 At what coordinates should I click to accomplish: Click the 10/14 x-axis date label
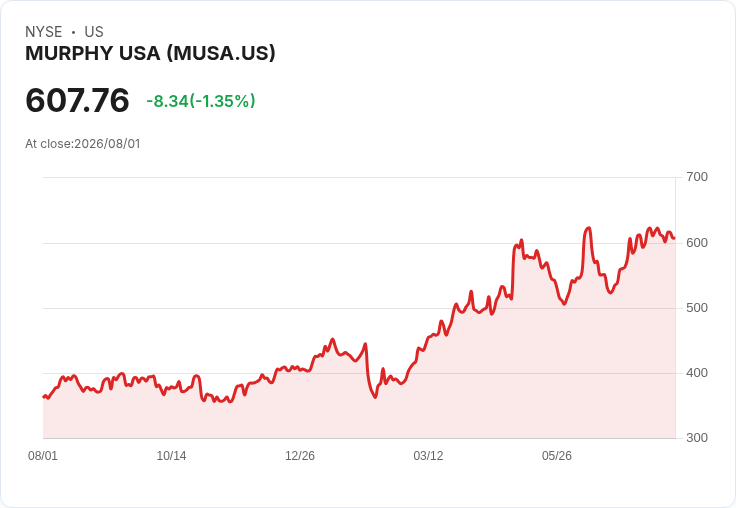[x=171, y=456]
